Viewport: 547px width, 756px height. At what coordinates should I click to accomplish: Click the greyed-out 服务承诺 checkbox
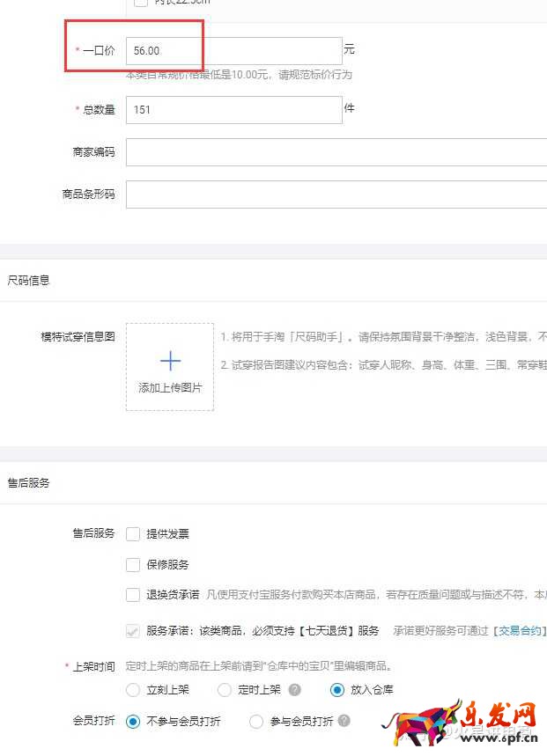[x=133, y=630]
